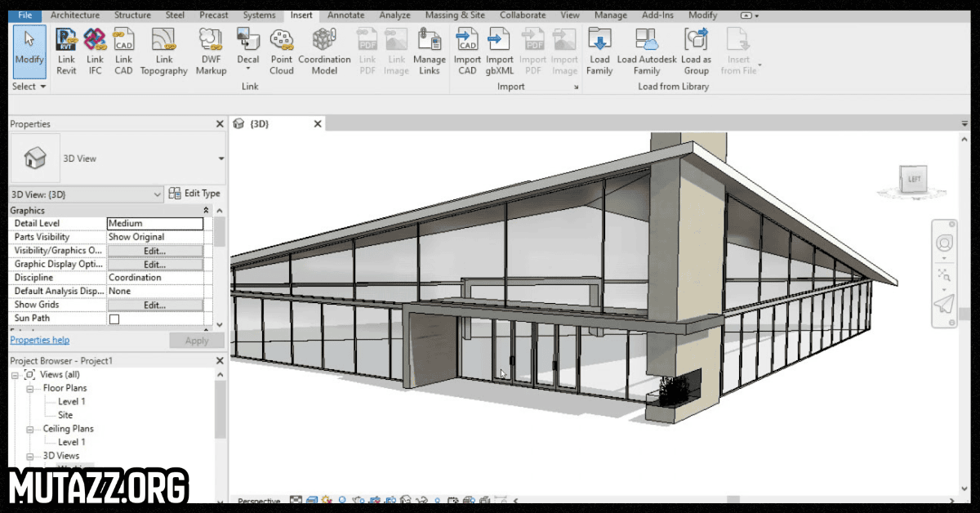Expand the Decal dropdown arrow
This screenshot has height=513, width=980.
click(x=248, y=69)
